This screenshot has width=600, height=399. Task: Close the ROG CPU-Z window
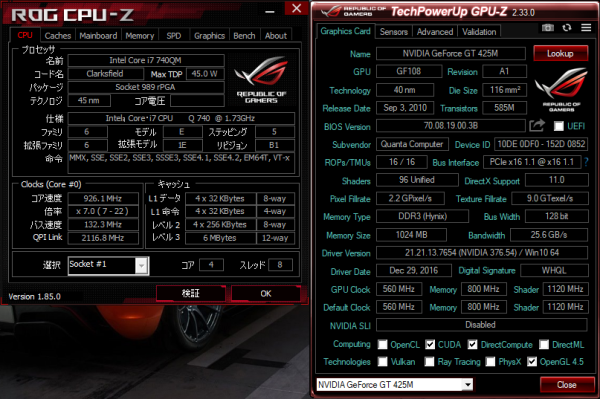pyautogui.click(x=296, y=8)
